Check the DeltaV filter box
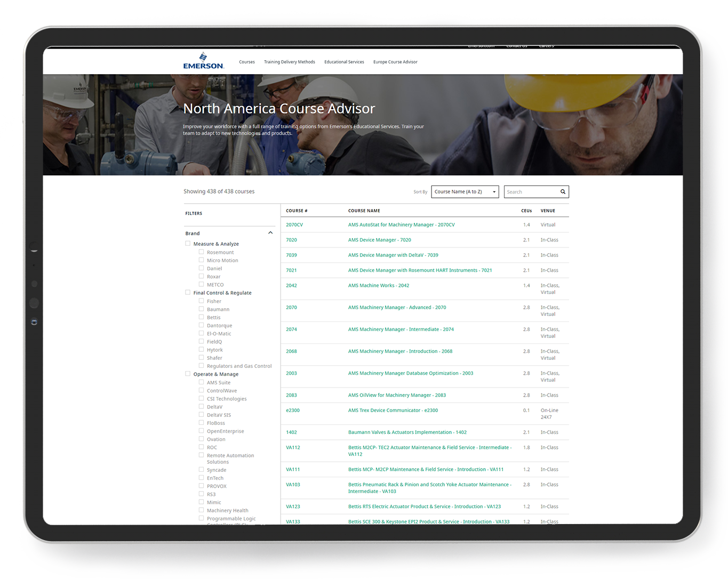Viewport: 728px width, 579px height. pos(201,406)
